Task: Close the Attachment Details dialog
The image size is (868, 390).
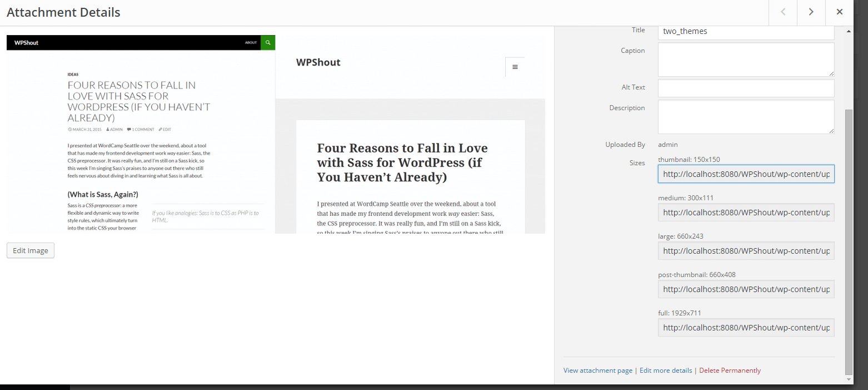Action: [x=840, y=12]
